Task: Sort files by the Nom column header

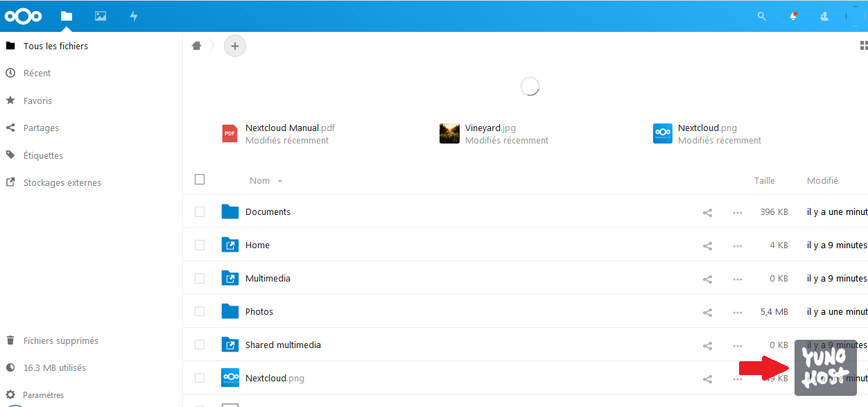Action: pyautogui.click(x=260, y=181)
